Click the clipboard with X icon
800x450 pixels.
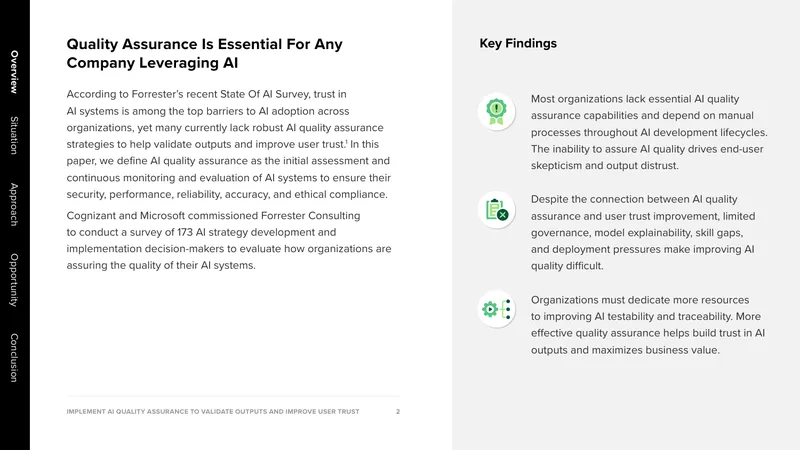point(496,210)
